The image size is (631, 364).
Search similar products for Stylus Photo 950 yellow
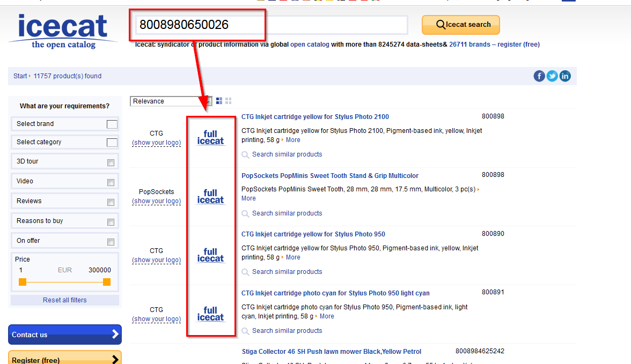coord(288,272)
